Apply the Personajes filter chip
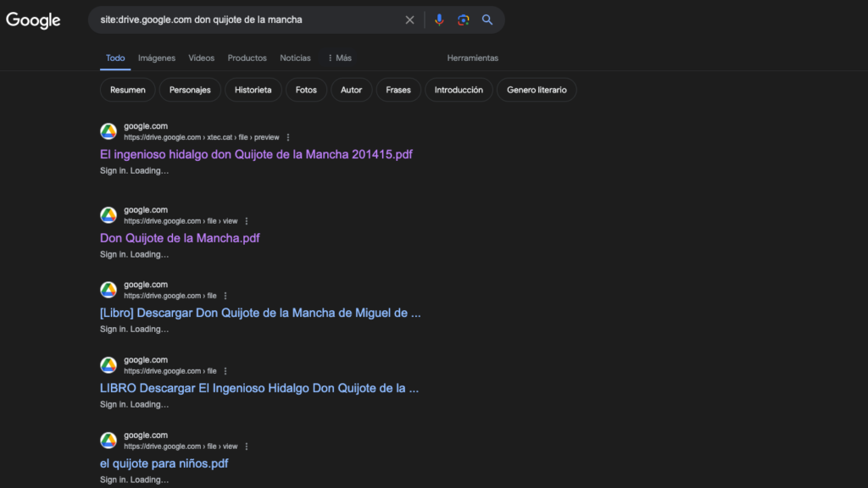Viewport: 868px width, 488px height. pyautogui.click(x=190, y=90)
